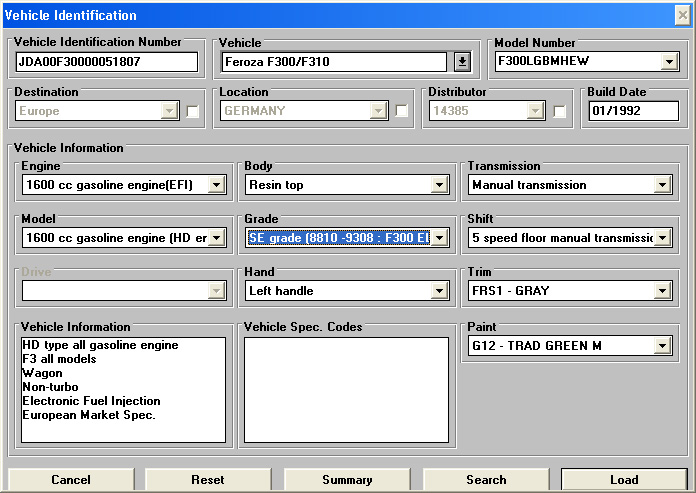This screenshot has height=493, width=696.
Task: Click the Reset button
Action: tap(208, 480)
